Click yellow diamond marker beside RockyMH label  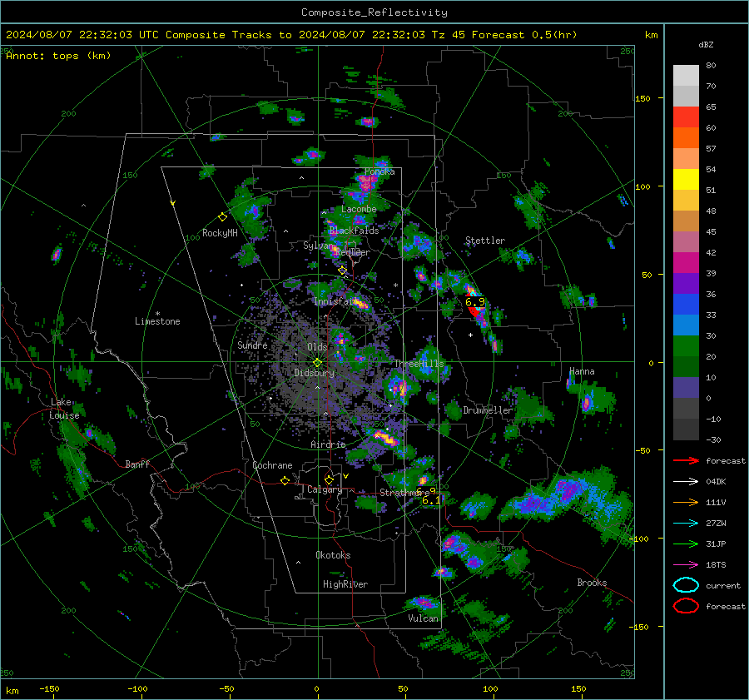coord(222,217)
